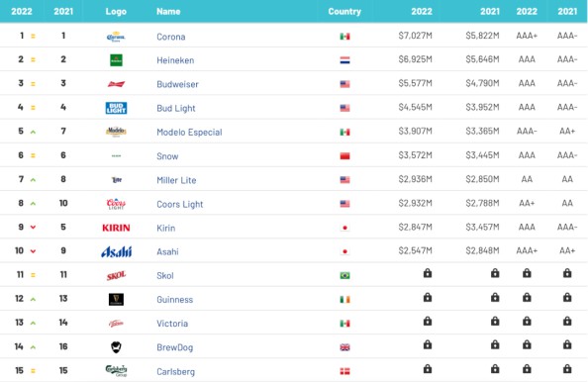Open the Snow brand link

167,156
